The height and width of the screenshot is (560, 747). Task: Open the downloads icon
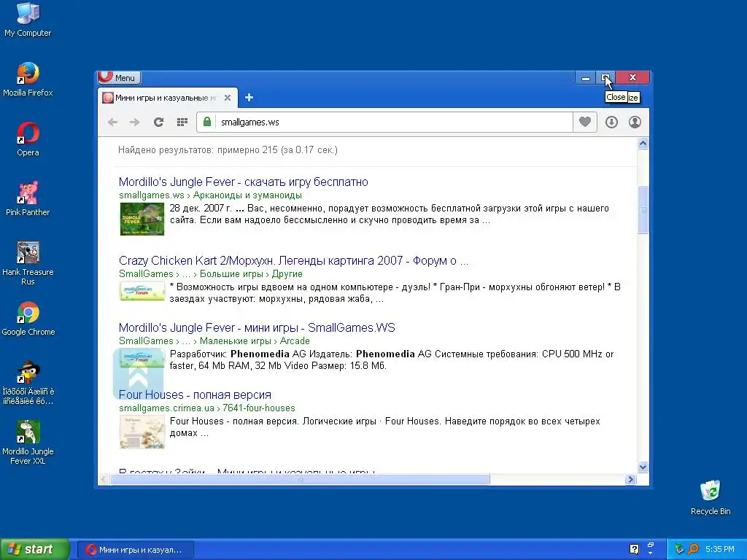pyautogui.click(x=612, y=122)
